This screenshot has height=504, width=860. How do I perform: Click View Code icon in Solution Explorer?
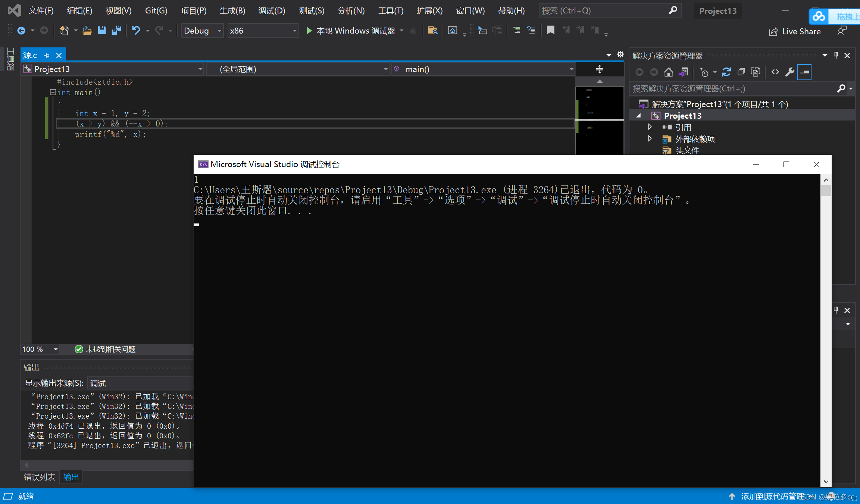point(775,72)
